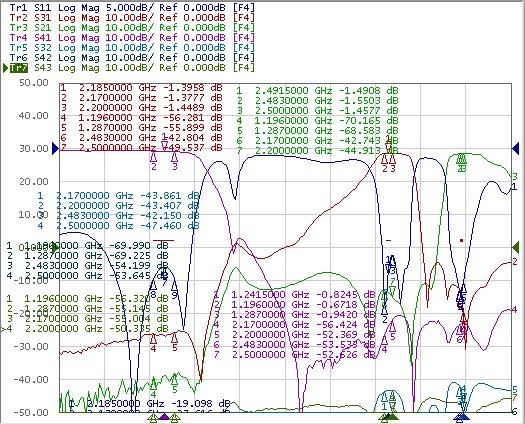Click the black S42 marker readout -54.199 dB

139,266
